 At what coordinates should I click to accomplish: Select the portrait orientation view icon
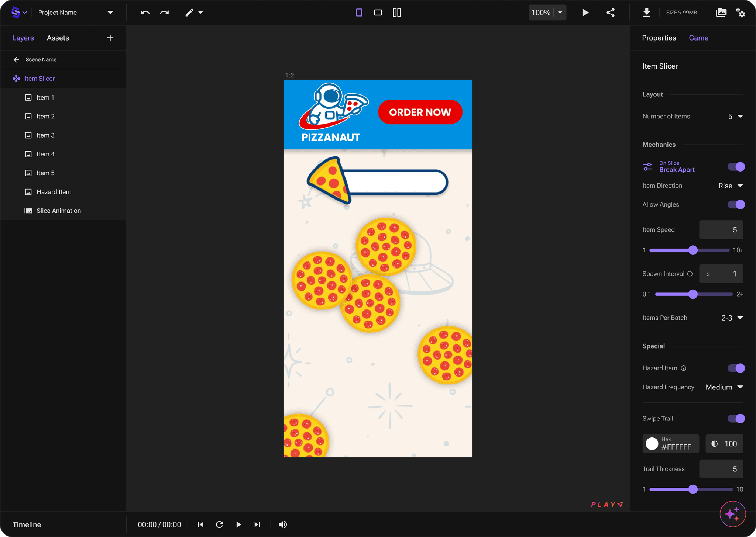click(x=359, y=13)
